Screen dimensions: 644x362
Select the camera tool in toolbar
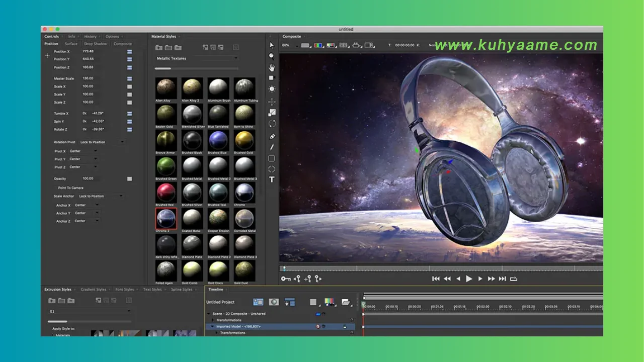(272, 78)
